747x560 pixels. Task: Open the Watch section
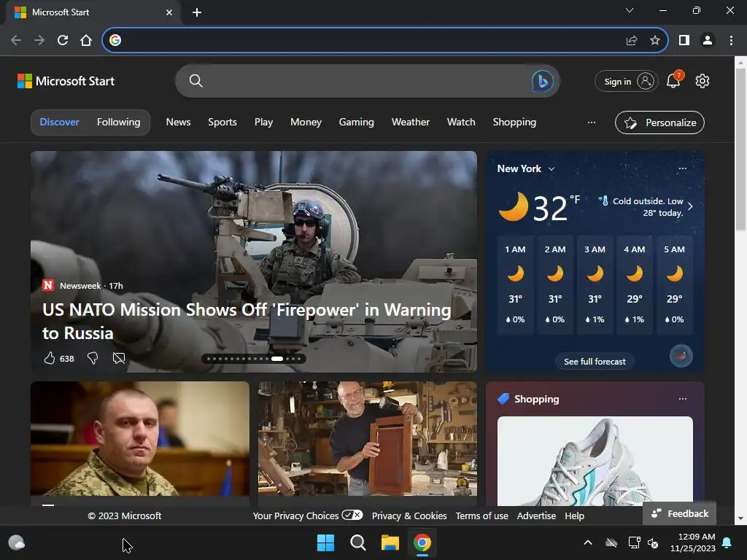[461, 122]
